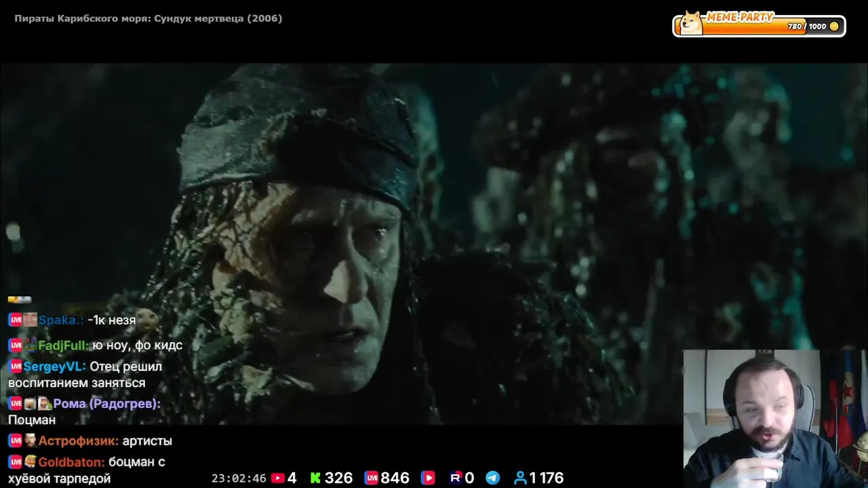Click username 'Goldbaton:' in chat
Image resolution: width=868 pixels, height=488 pixels.
point(72,462)
